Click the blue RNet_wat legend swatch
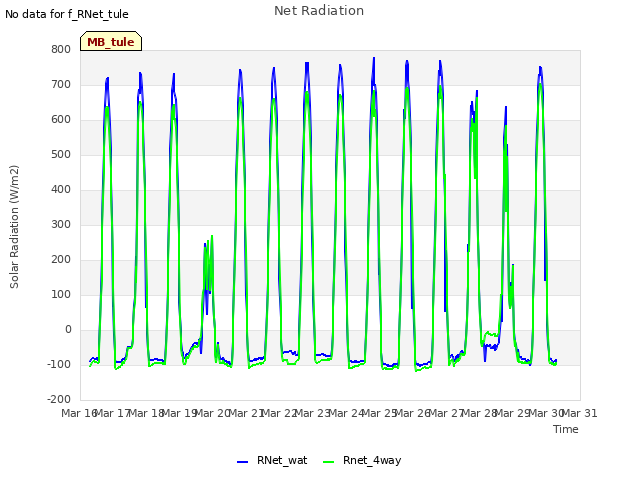The image size is (640, 480). [242, 462]
